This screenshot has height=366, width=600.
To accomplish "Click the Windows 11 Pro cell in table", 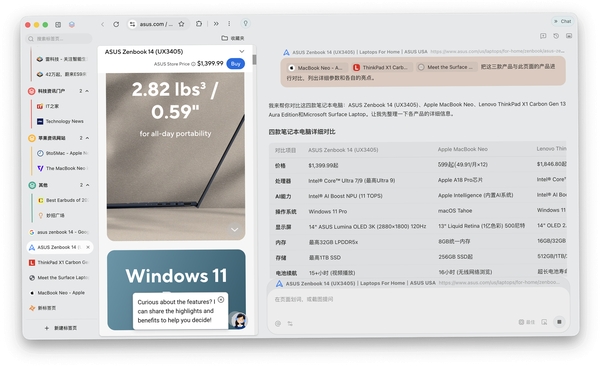I will [328, 211].
